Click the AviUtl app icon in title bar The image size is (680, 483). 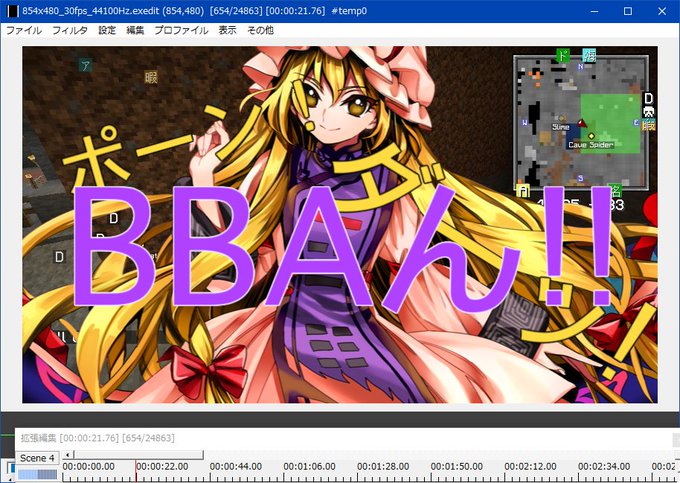[x=12, y=11]
